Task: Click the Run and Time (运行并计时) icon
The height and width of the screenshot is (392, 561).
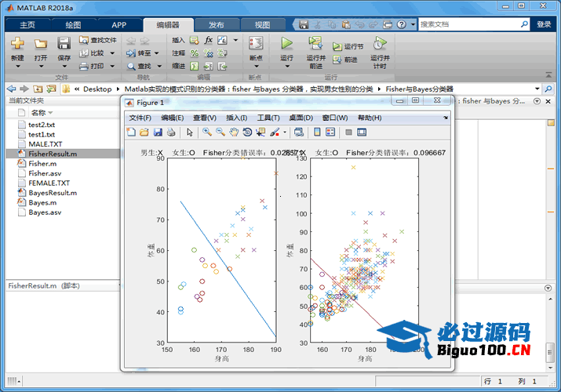Action: click(x=380, y=44)
